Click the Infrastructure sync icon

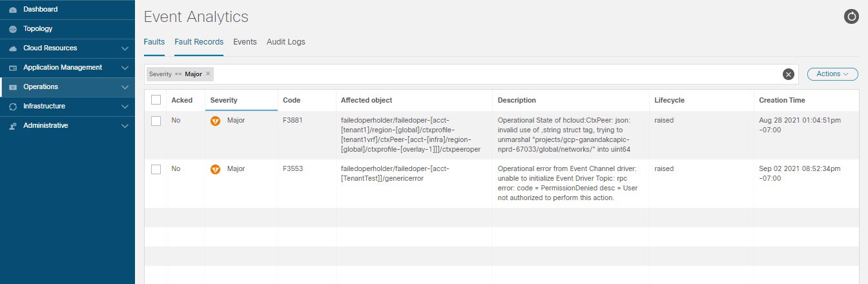(x=13, y=107)
